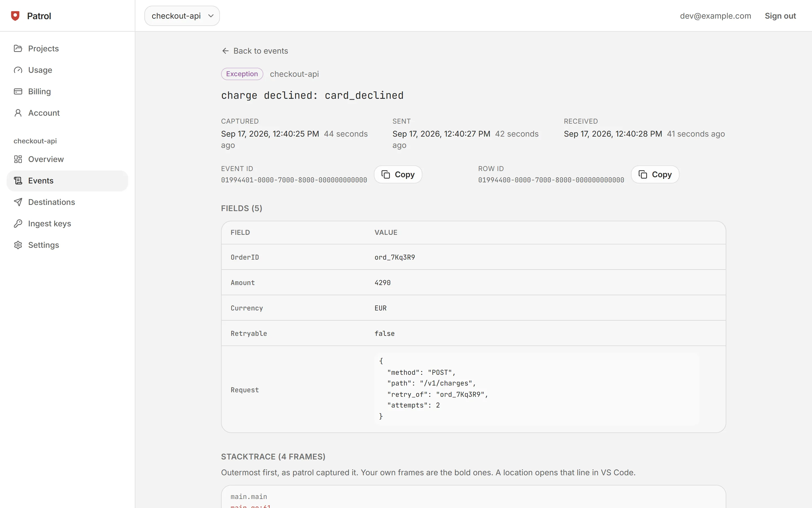The width and height of the screenshot is (812, 508).
Task: Click the Settings gear icon
Action: point(18,245)
